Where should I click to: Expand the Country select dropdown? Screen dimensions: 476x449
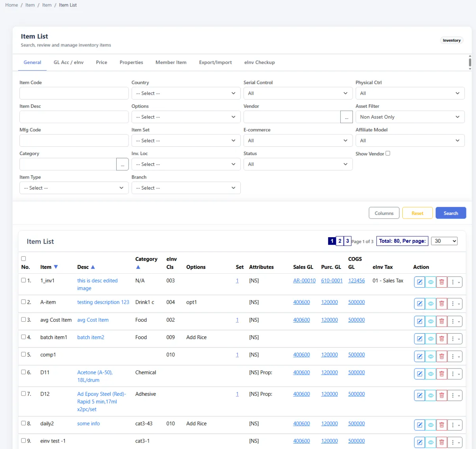(x=186, y=93)
